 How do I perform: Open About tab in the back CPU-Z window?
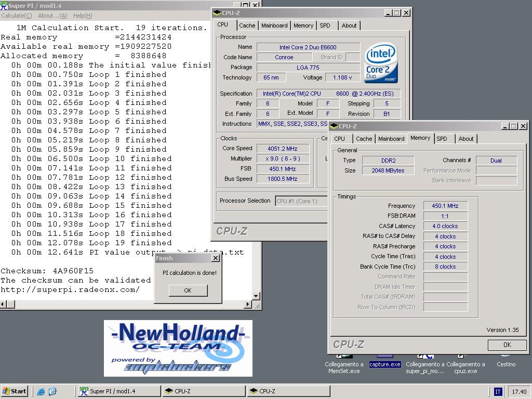coord(349,25)
